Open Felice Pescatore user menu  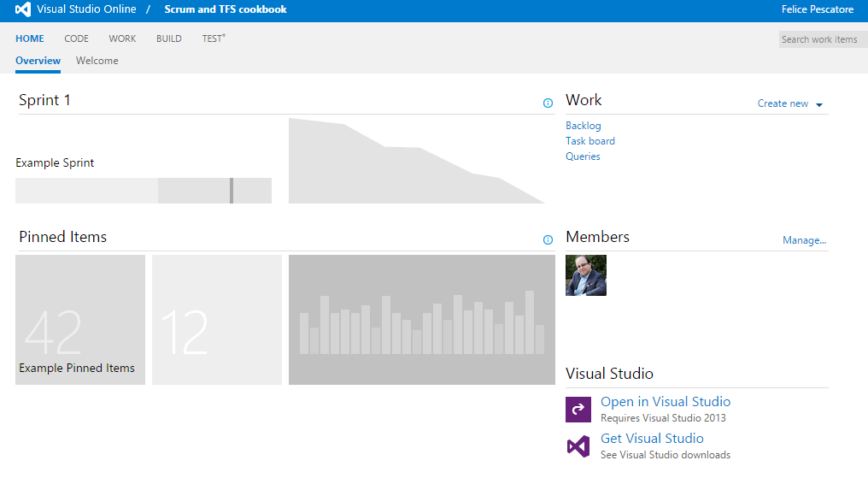pyautogui.click(x=817, y=9)
